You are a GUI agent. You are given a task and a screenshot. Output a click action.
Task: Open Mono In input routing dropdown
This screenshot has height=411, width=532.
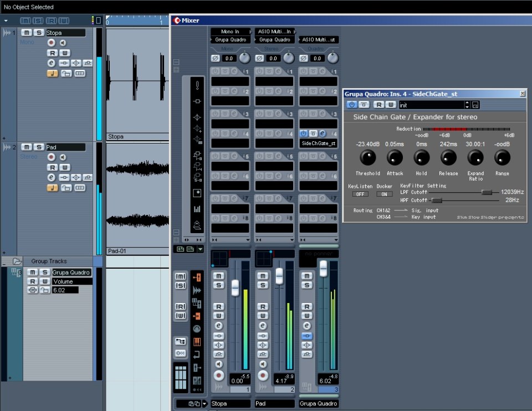pyautogui.click(x=230, y=32)
